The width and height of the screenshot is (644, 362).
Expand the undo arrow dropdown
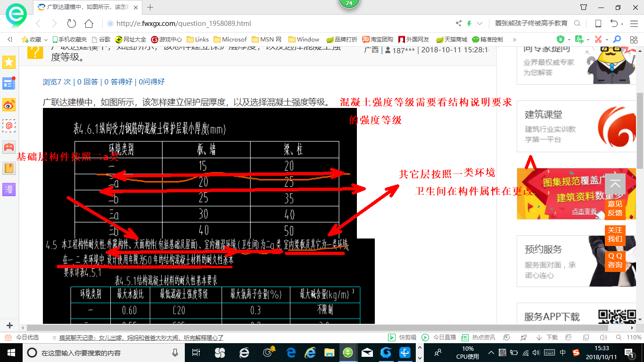(622, 24)
